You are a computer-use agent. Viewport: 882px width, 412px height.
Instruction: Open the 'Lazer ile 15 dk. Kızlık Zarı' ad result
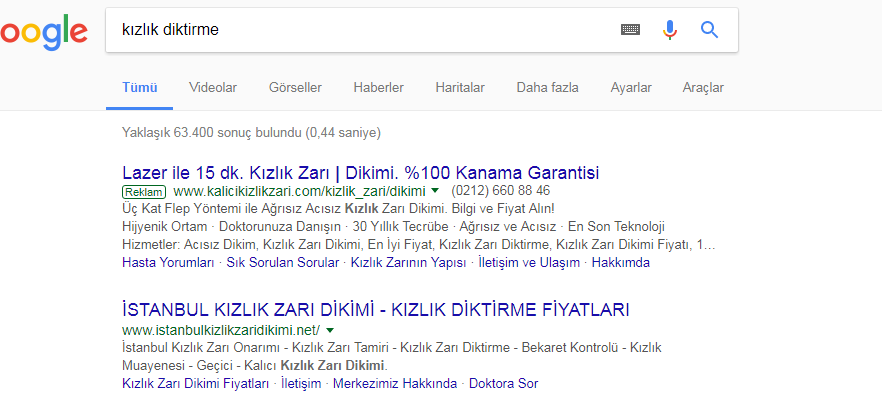pos(361,172)
